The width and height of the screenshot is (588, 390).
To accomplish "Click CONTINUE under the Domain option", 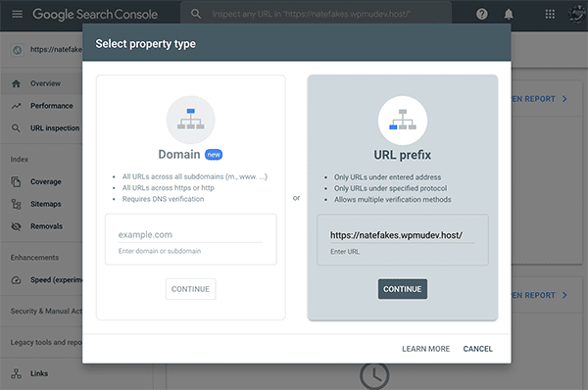I will click(x=190, y=289).
